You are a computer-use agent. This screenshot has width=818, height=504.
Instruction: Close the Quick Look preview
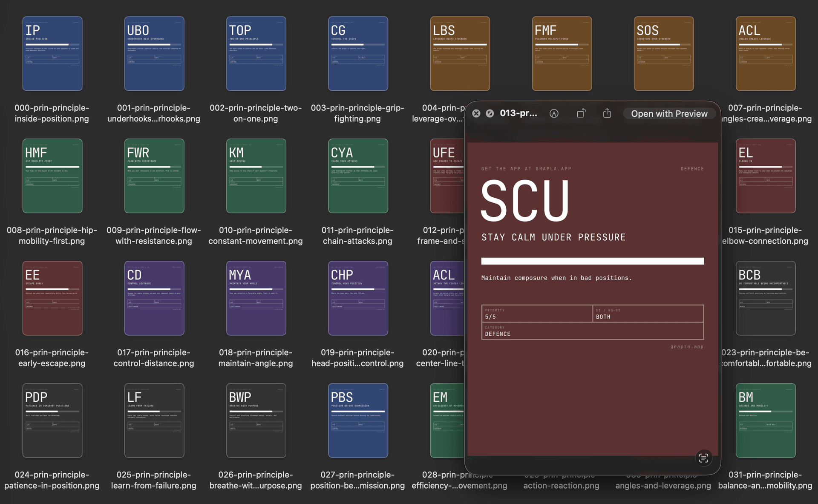(476, 113)
